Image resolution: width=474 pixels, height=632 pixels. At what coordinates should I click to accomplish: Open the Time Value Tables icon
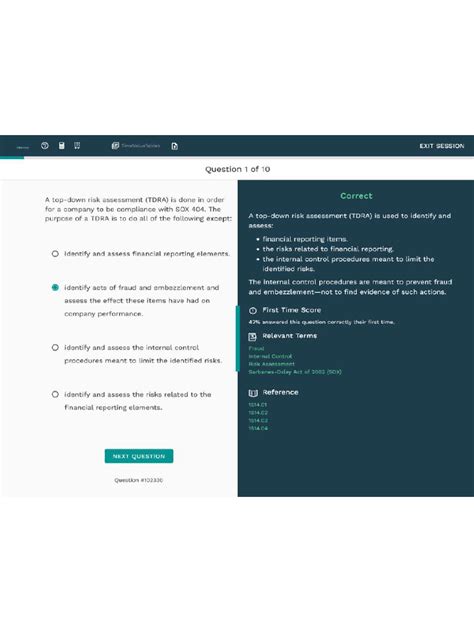pos(115,146)
